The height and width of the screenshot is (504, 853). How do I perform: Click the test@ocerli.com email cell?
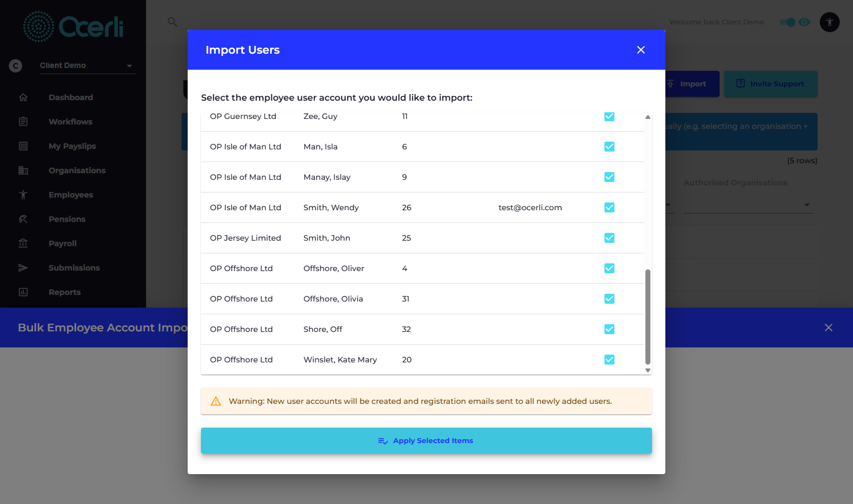tap(530, 207)
